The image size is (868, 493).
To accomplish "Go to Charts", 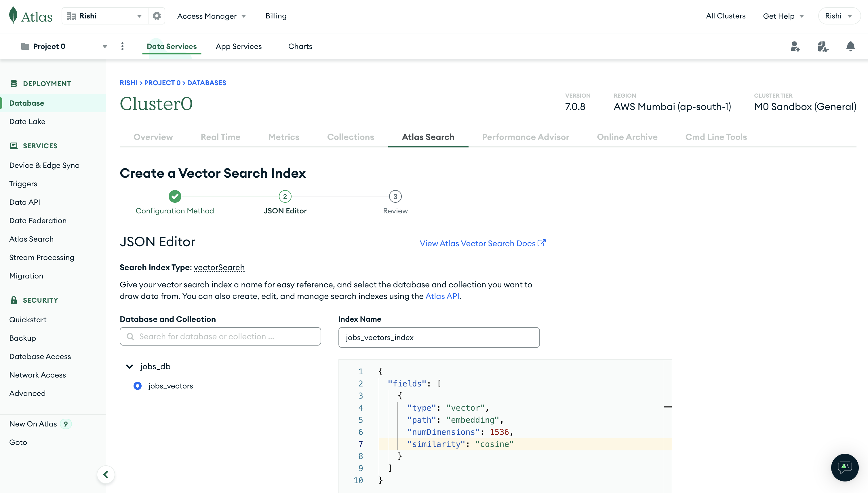I will coord(300,46).
